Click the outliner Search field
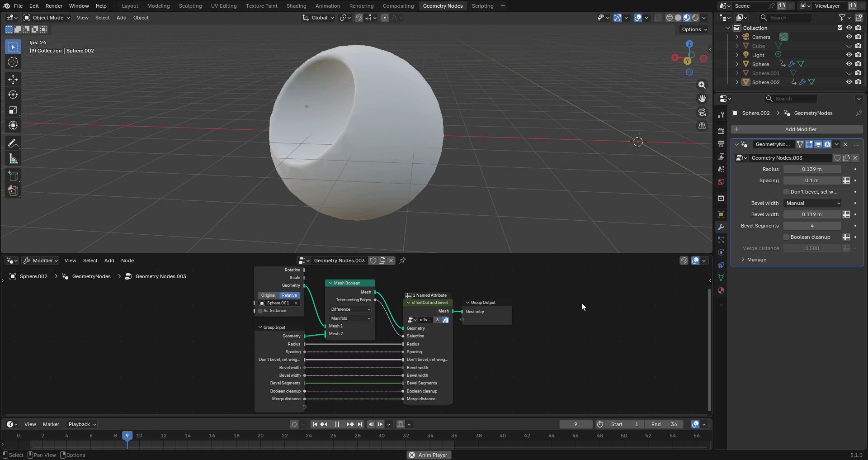This screenshot has width=868, height=460. 785,18
